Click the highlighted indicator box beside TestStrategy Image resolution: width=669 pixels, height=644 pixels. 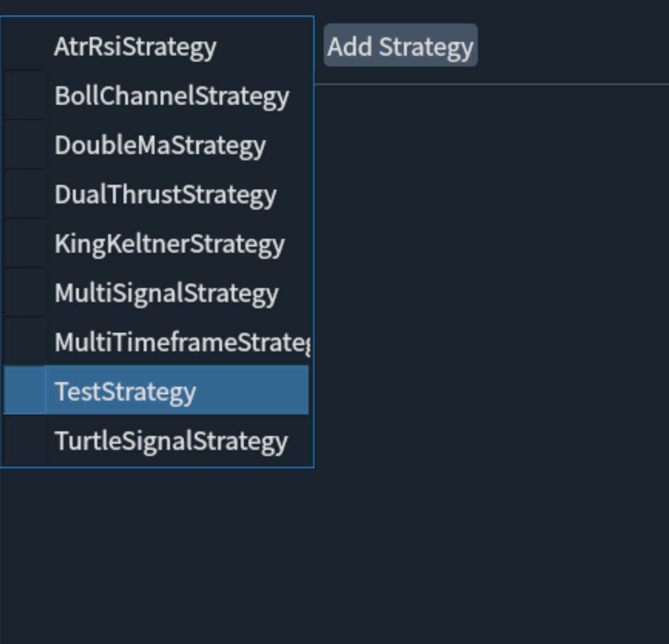point(25,391)
